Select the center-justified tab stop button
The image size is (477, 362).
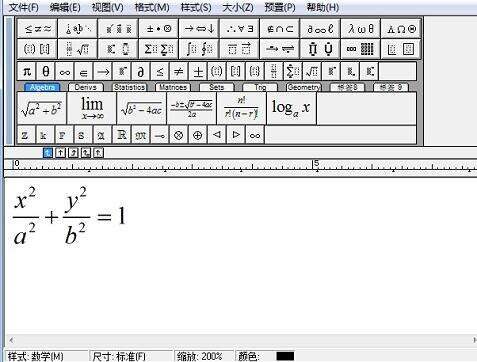point(60,153)
